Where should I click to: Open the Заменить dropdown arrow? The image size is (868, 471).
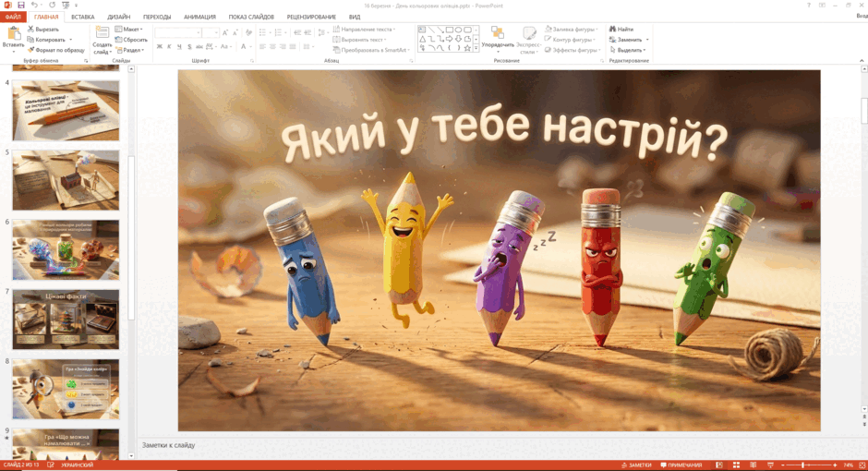[x=647, y=40]
